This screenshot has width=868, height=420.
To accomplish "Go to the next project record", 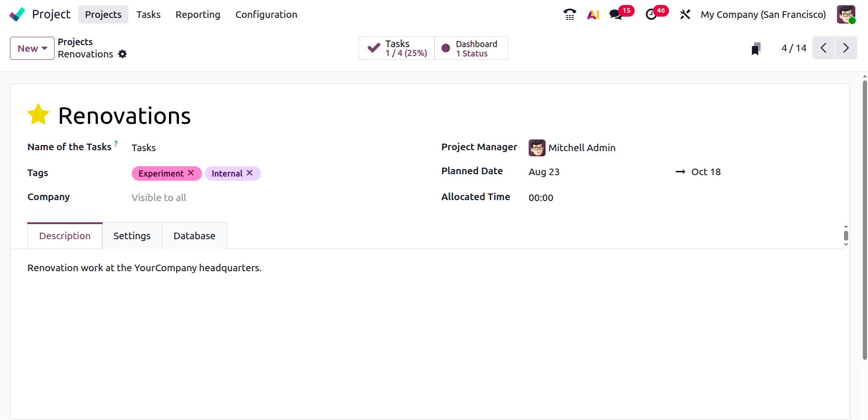I will 846,48.
